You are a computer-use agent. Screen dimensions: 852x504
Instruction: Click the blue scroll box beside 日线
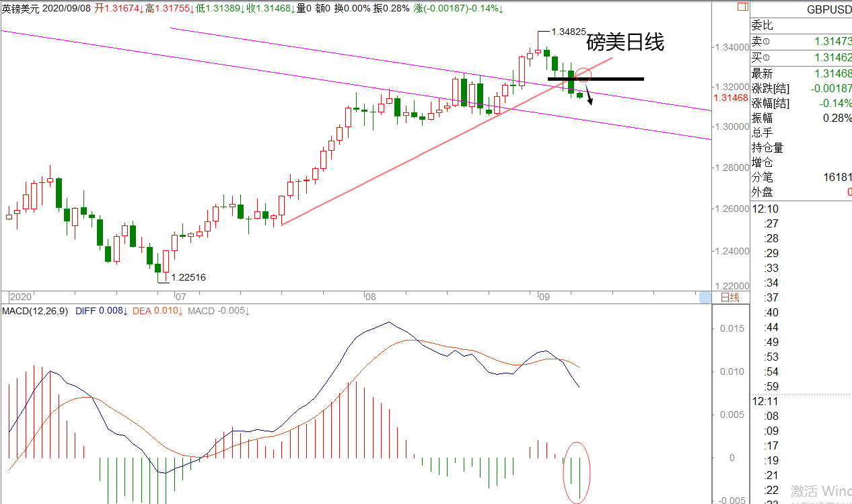click(x=705, y=297)
